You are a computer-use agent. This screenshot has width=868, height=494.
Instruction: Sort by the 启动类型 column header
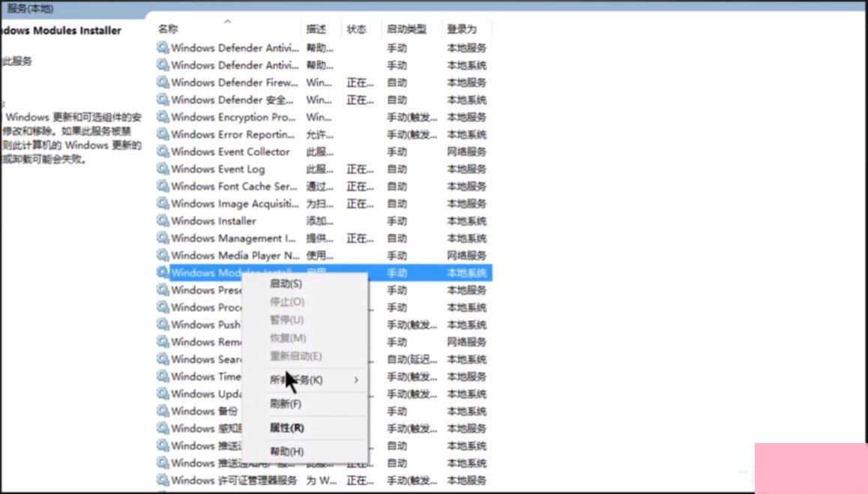point(407,29)
